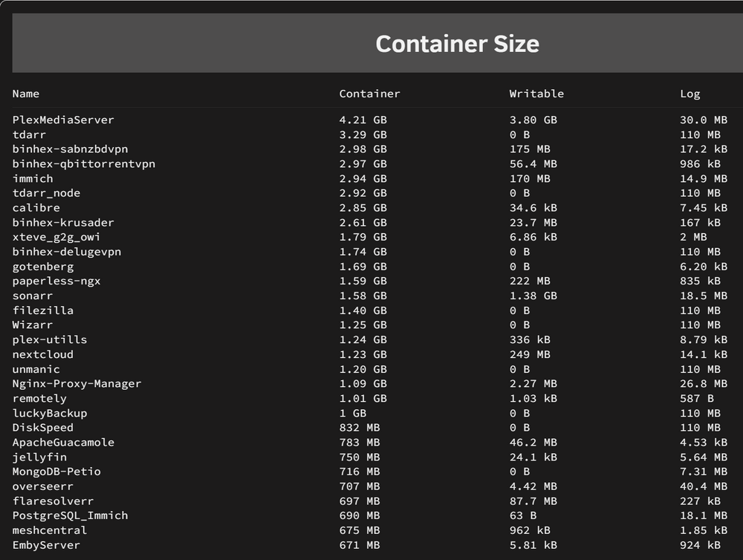Click the Writable column header
743x560 pixels.
click(536, 94)
